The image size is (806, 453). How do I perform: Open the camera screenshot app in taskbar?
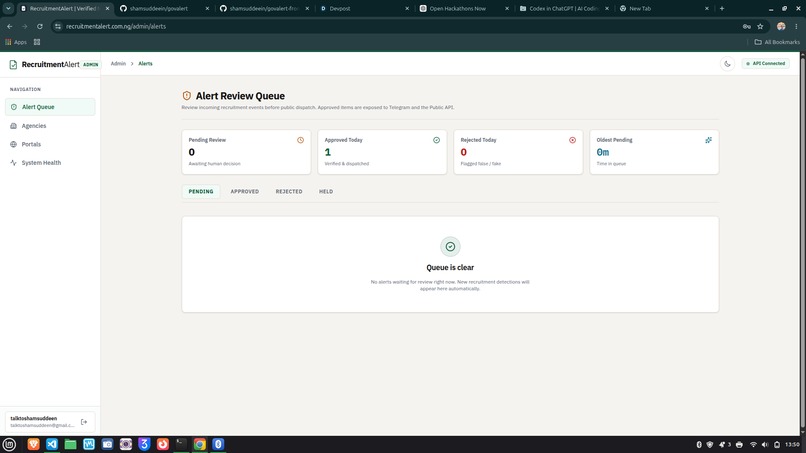coord(107,444)
